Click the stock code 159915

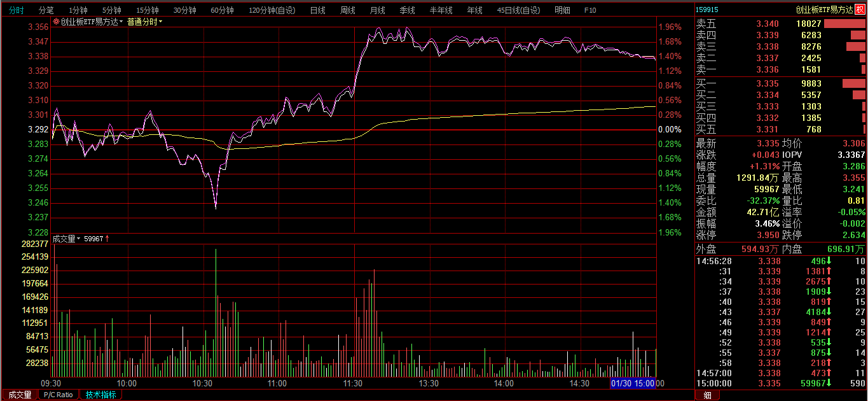click(x=707, y=10)
